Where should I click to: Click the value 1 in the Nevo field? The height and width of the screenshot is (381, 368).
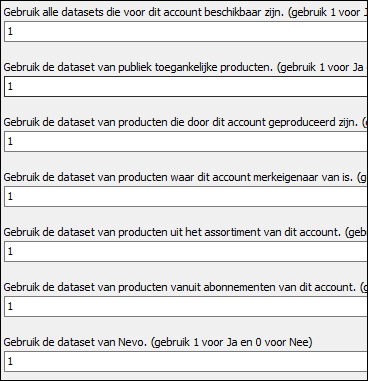pos(10,361)
